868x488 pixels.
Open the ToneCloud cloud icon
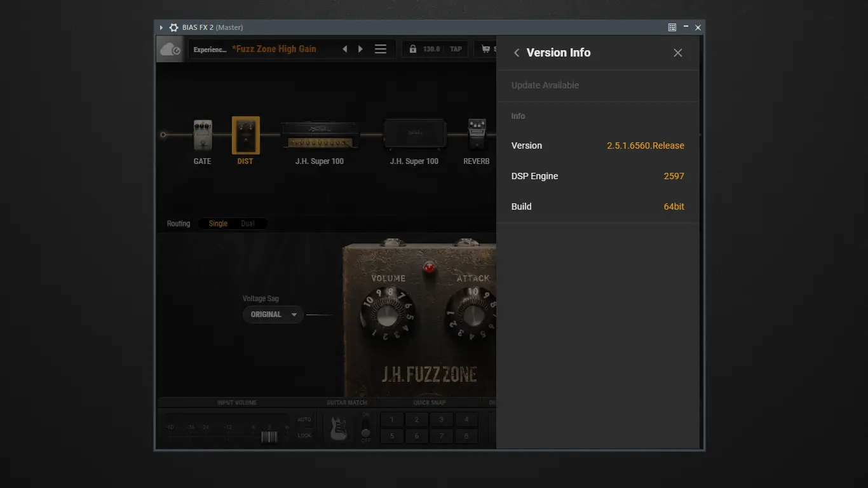(170, 49)
